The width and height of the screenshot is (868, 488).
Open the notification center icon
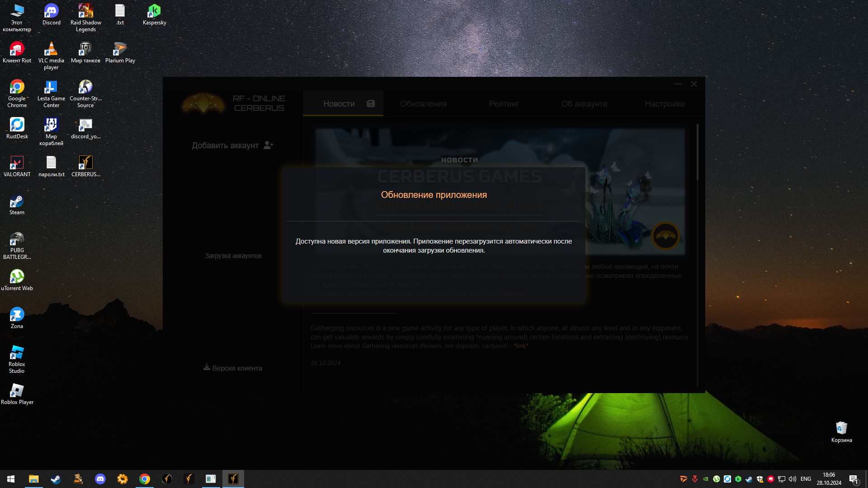click(x=854, y=479)
